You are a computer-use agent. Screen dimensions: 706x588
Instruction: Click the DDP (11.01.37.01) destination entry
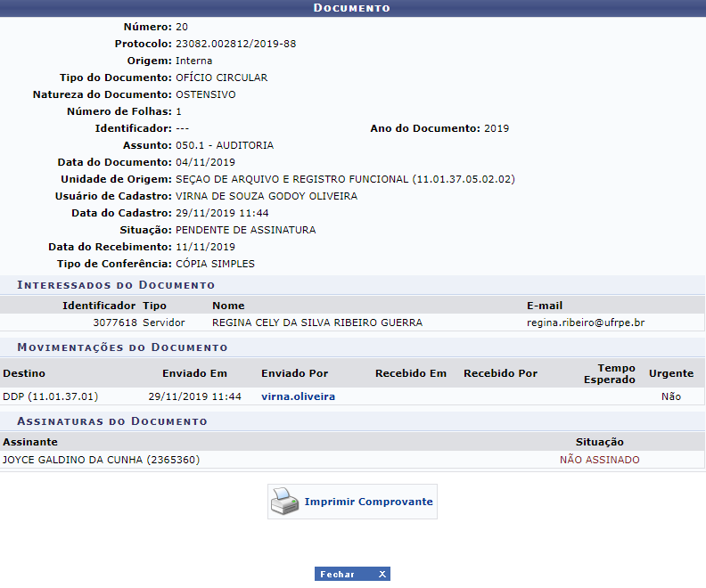coord(50,396)
